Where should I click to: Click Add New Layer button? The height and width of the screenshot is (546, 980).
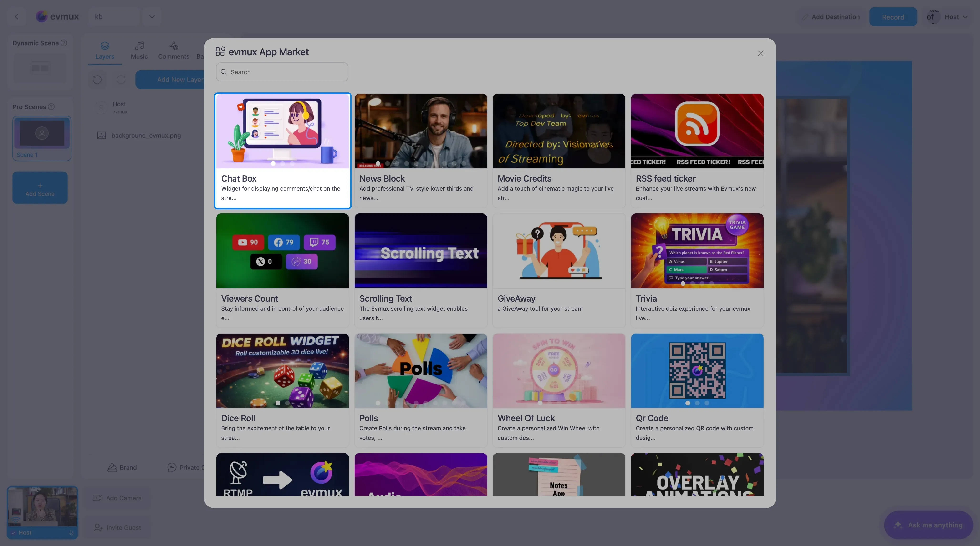(170, 80)
